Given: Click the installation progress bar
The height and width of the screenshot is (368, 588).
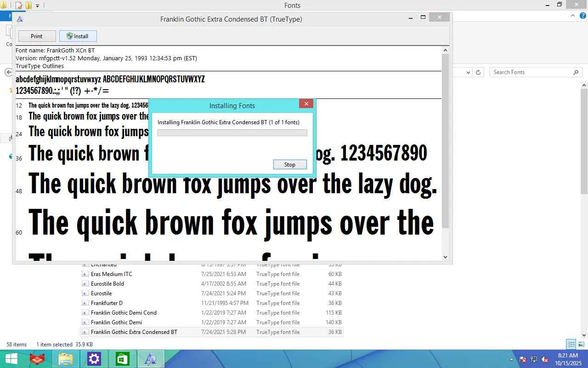Looking at the screenshot, I should pos(232,133).
